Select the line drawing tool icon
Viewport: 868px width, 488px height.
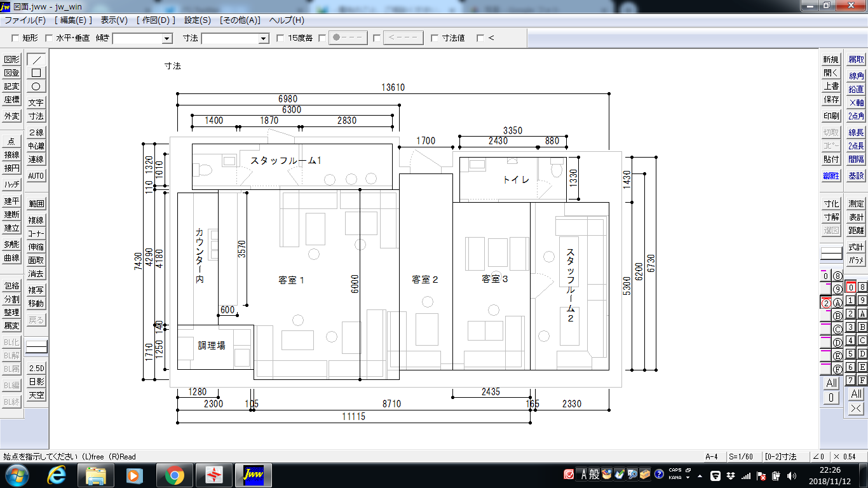tap(36, 59)
